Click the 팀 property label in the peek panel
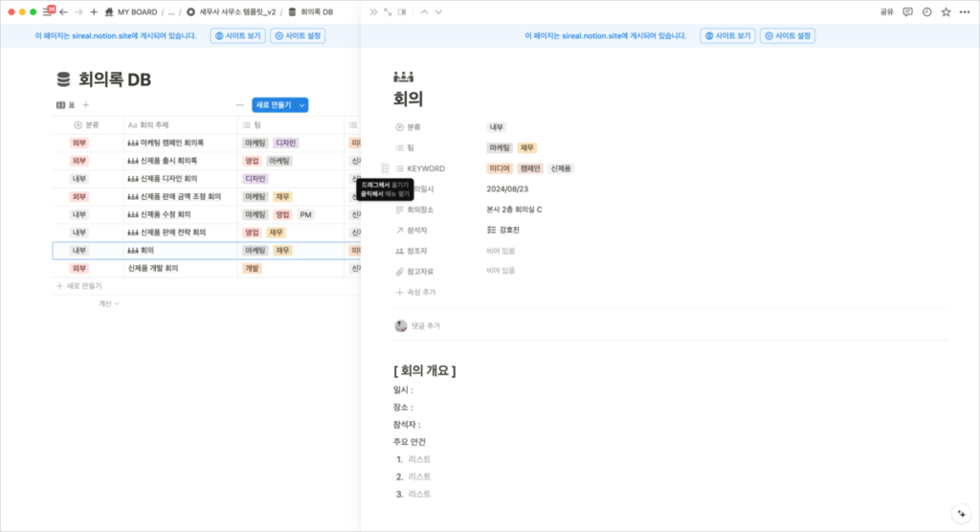 click(x=405, y=147)
